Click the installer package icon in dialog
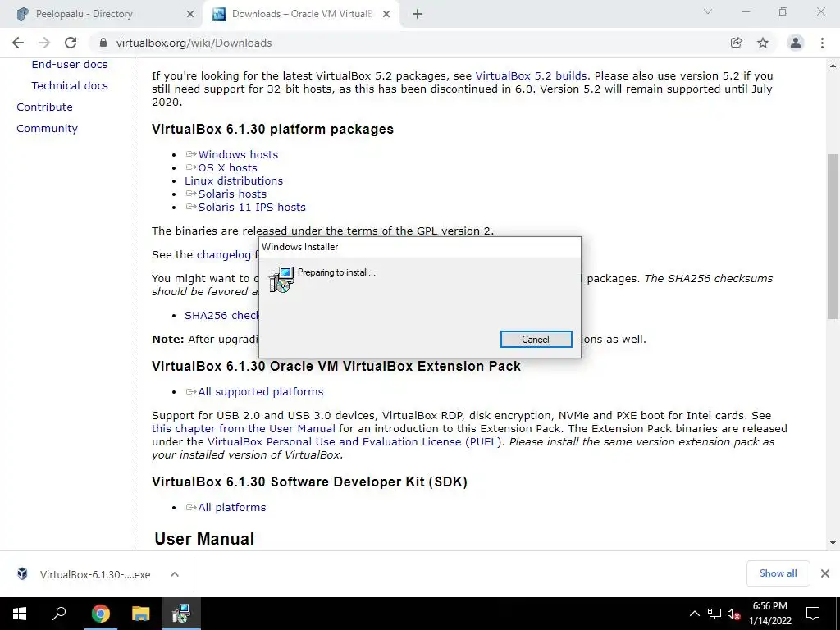The image size is (840, 630). click(281, 279)
